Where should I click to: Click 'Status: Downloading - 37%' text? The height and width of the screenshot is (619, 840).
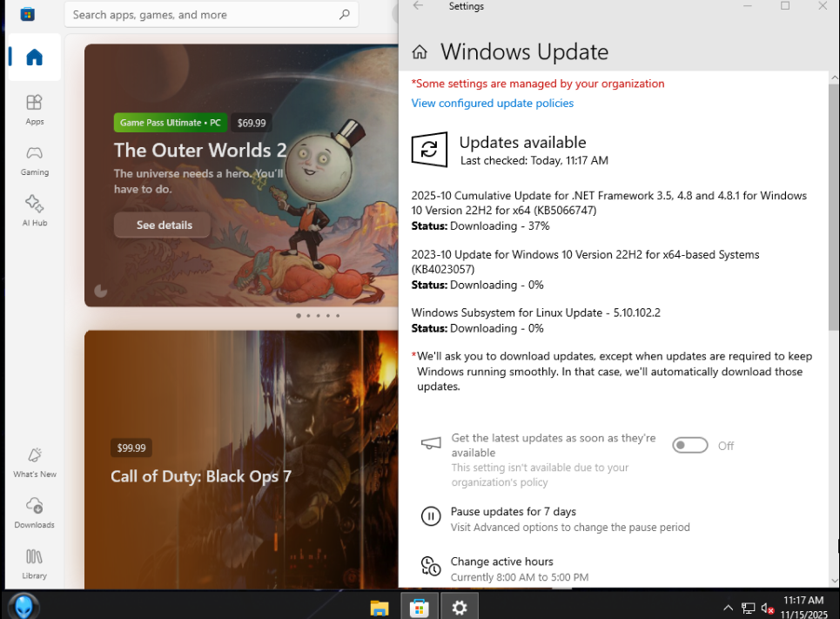pos(480,225)
